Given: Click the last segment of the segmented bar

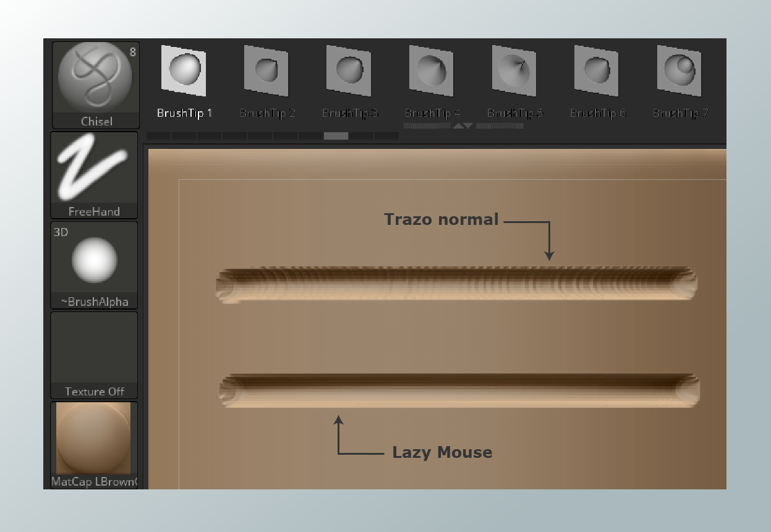Looking at the screenshot, I should point(386,136).
